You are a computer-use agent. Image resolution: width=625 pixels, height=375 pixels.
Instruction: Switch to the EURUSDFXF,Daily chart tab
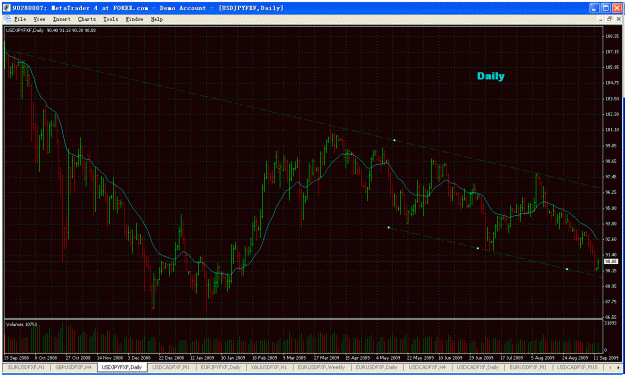pyautogui.click(x=377, y=367)
